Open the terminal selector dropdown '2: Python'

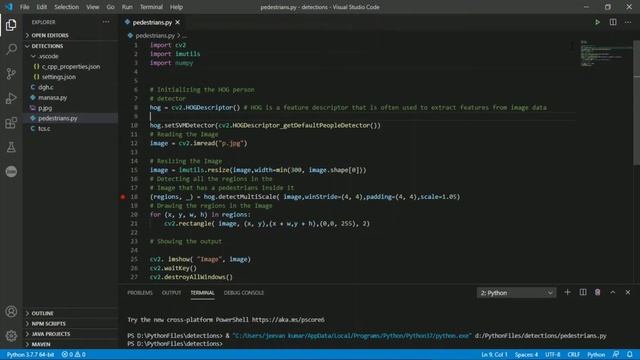pyautogui.click(x=516, y=293)
